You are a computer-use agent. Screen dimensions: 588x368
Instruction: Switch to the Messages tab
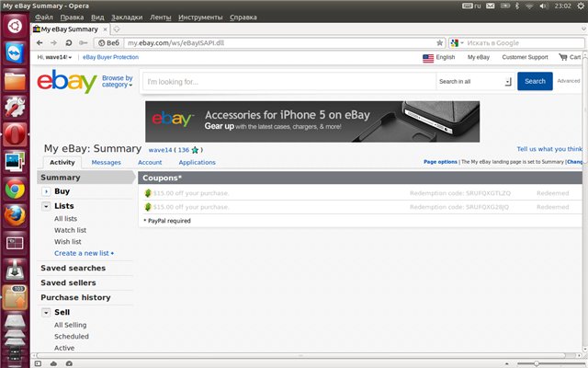click(107, 162)
